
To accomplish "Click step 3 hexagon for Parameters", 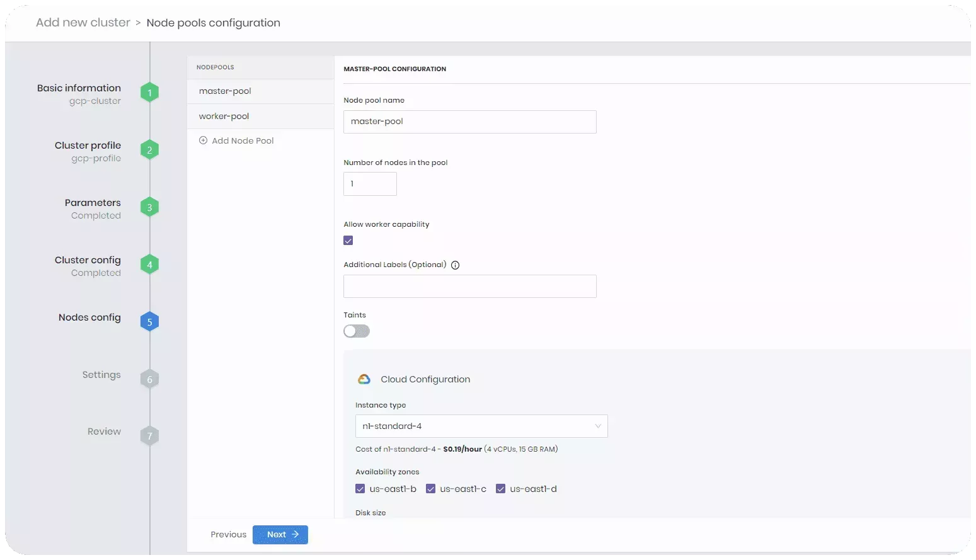I will coord(149,207).
